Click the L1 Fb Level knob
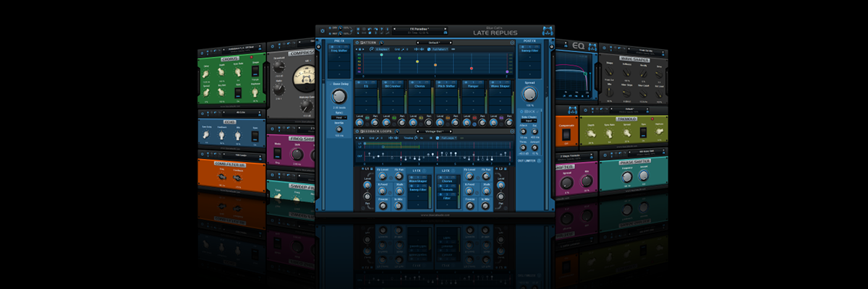Image resolution: width=868 pixels, height=289 pixels. coord(383,176)
